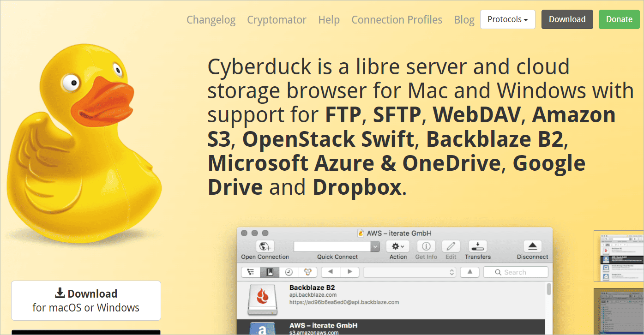Screen dimensions: 644x335
Task: Click the Quick Connect label
Action: tap(337, 257)
